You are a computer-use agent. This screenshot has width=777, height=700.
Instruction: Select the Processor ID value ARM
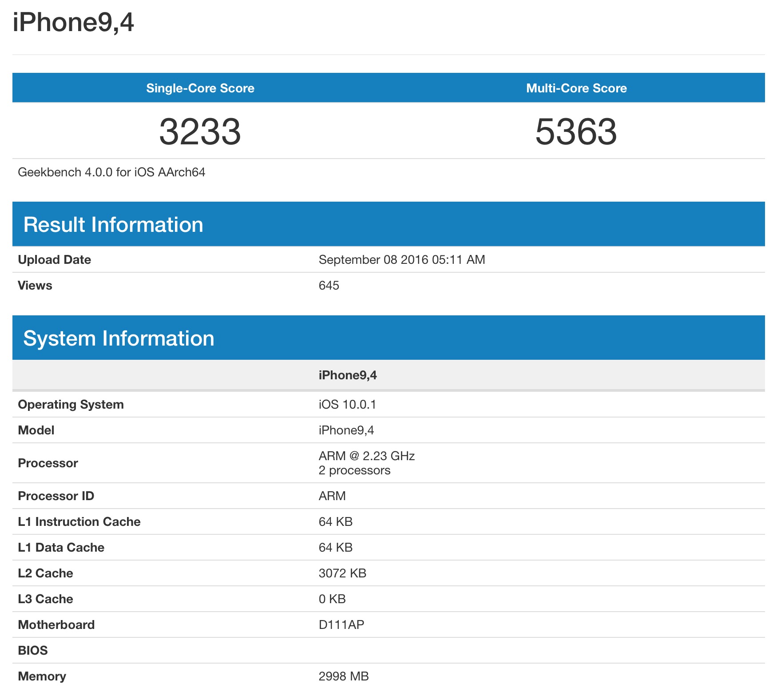click(332, 496)
